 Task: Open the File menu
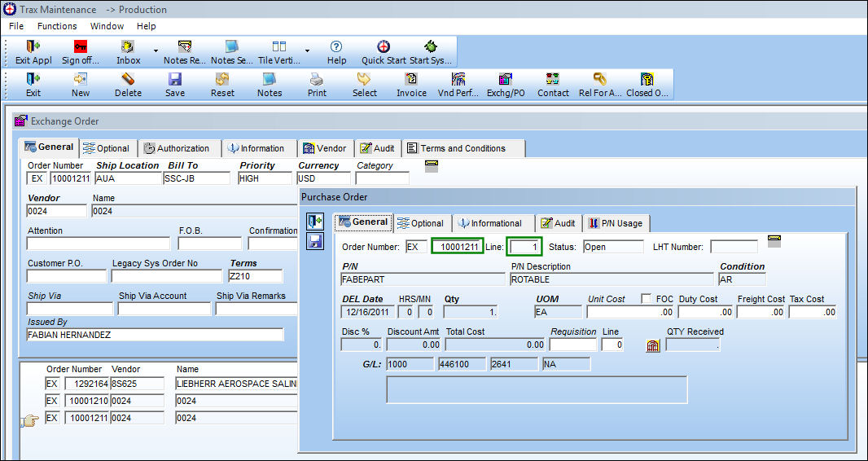coord(16,26)
